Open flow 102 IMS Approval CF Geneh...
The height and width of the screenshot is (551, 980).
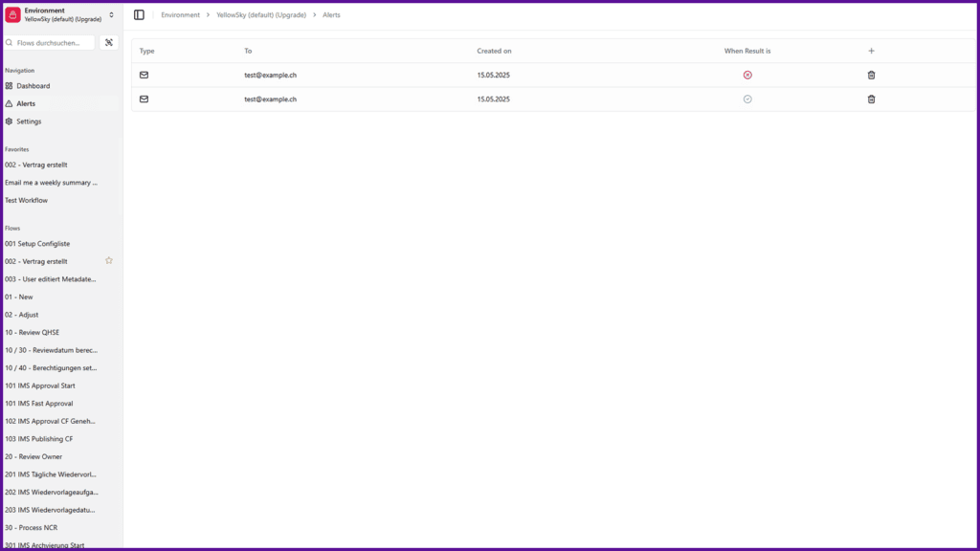[50, 421]
